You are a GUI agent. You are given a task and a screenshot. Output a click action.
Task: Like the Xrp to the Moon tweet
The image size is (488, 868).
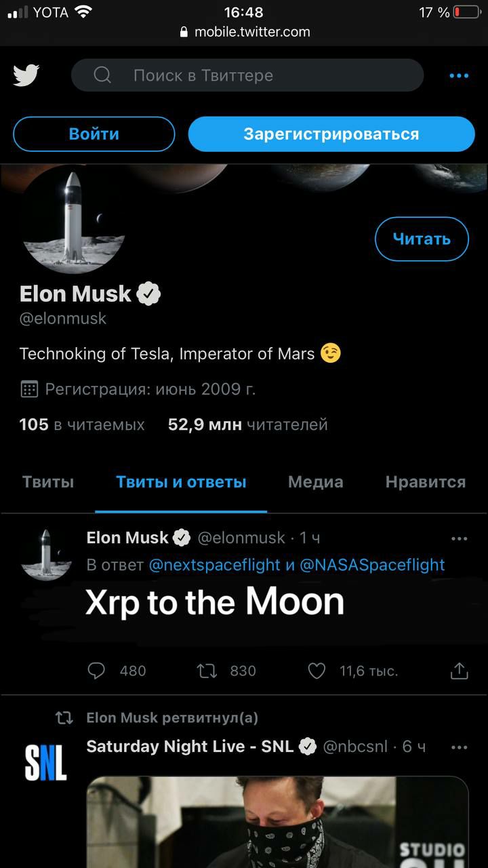317,671
